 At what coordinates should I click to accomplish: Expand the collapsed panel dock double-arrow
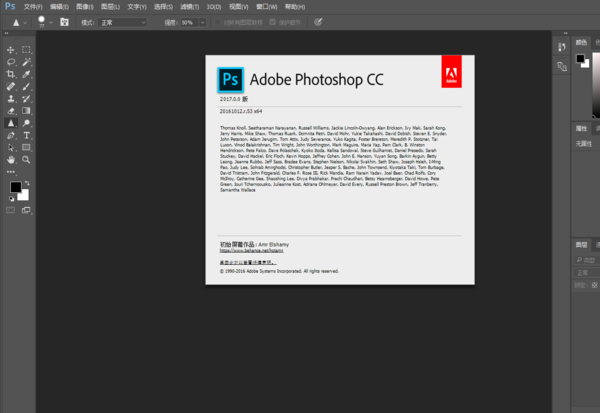tap(566, 33)
